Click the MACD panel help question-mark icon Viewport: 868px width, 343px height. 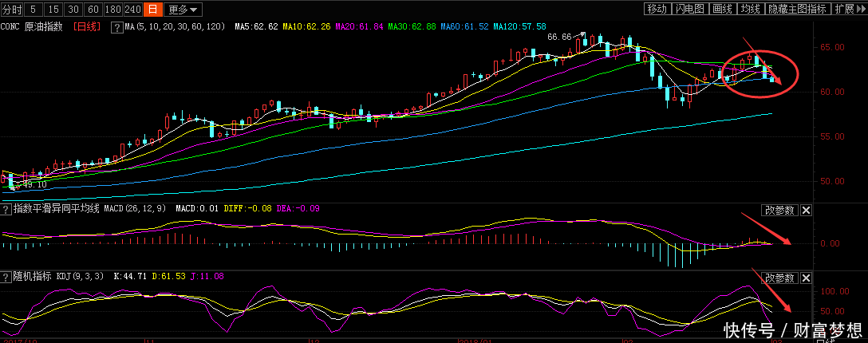click(x=6, y=210)
